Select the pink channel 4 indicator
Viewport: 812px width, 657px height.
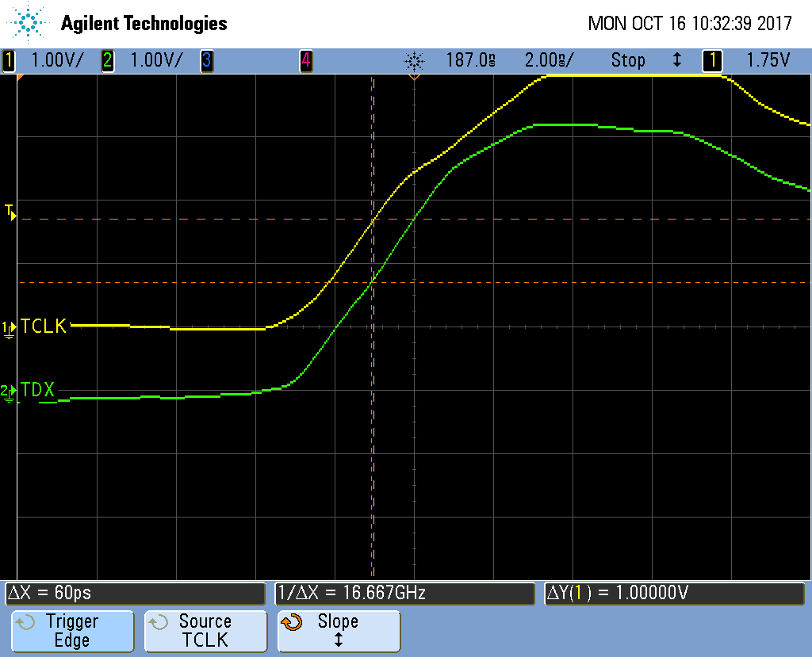point(305,60)
